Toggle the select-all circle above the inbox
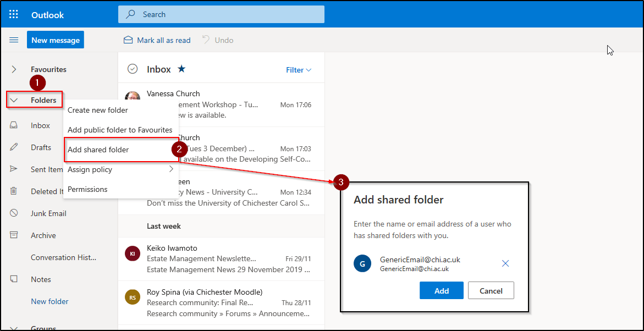Image resolution: width=644 pixels, height=331 pixels. click(133, 69)
